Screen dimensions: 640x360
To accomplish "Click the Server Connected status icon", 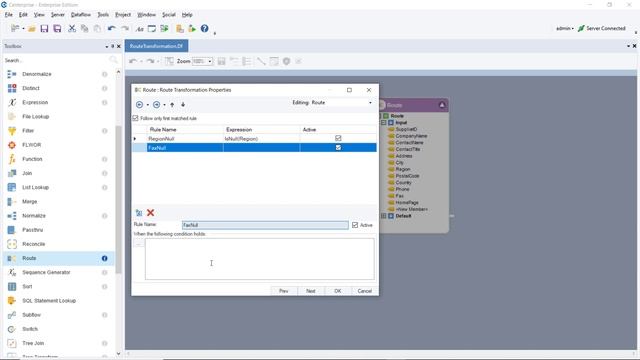I will [581, 28].
